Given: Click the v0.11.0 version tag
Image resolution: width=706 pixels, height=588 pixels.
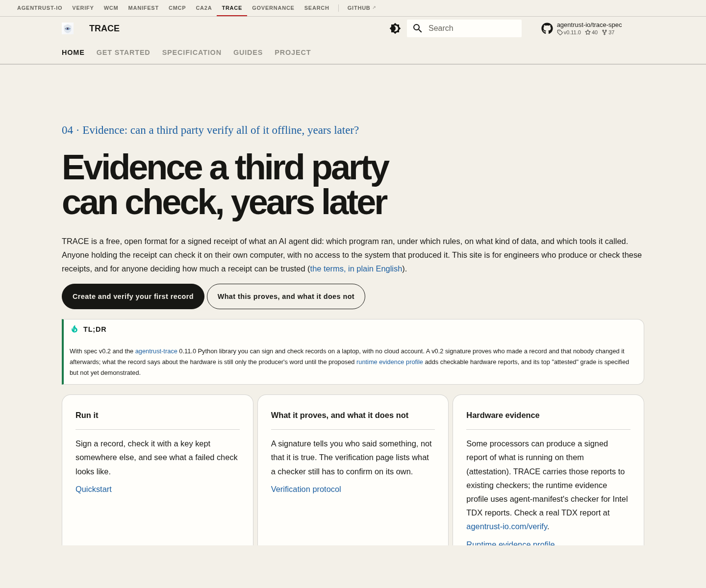Looking at the screenshot, I should point(569,32).
